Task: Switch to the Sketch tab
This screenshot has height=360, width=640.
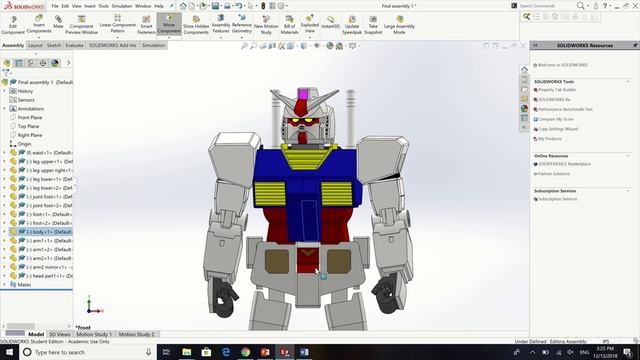Action: pos(53,45)
